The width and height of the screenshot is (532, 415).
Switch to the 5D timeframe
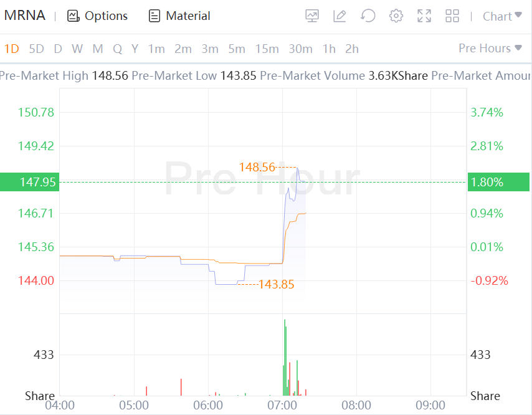[37, 49]
